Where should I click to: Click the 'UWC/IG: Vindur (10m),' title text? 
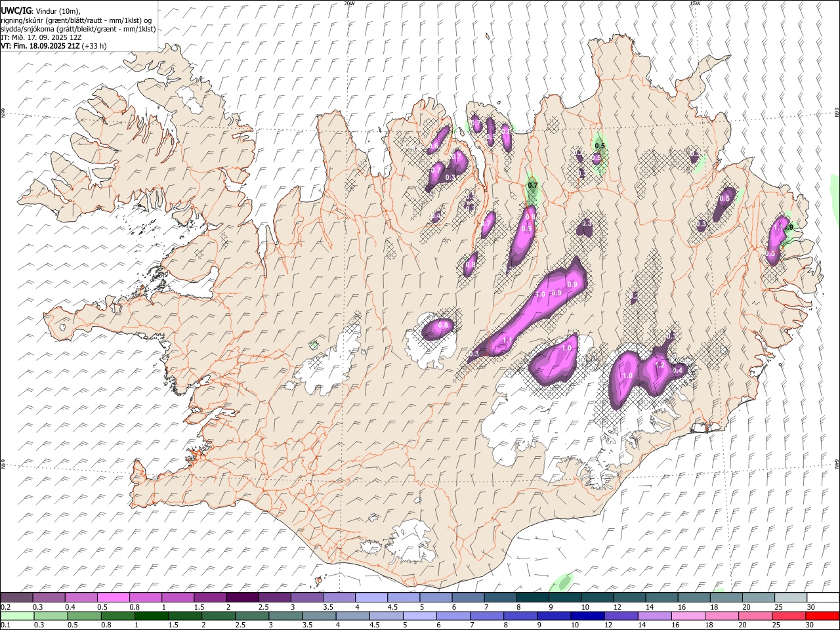(41, 11)
